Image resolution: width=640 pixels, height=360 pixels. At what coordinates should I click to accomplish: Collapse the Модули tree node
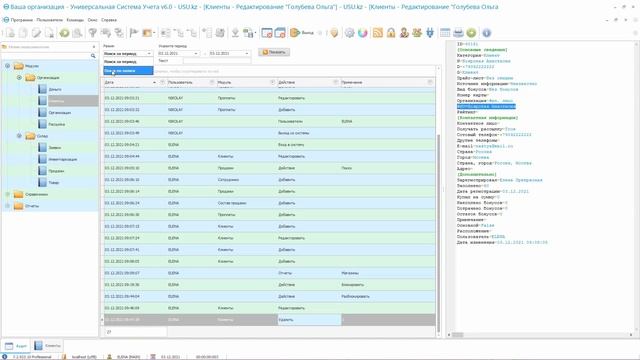pyautogui.click(x=7, y=66)
